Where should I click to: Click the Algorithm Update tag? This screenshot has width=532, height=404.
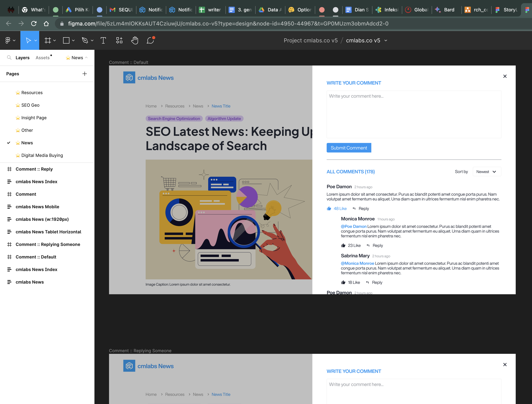tap(224, 119)
